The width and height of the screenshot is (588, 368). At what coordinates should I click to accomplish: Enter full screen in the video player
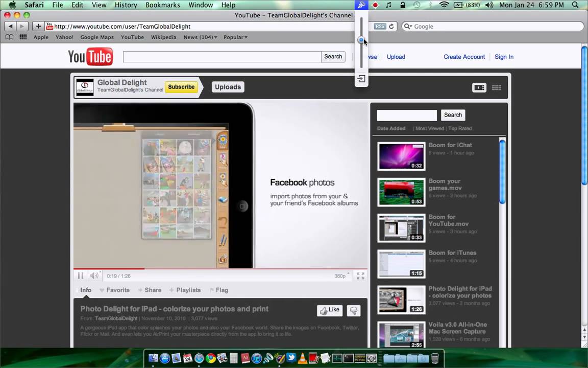click(x=360, y=276)
